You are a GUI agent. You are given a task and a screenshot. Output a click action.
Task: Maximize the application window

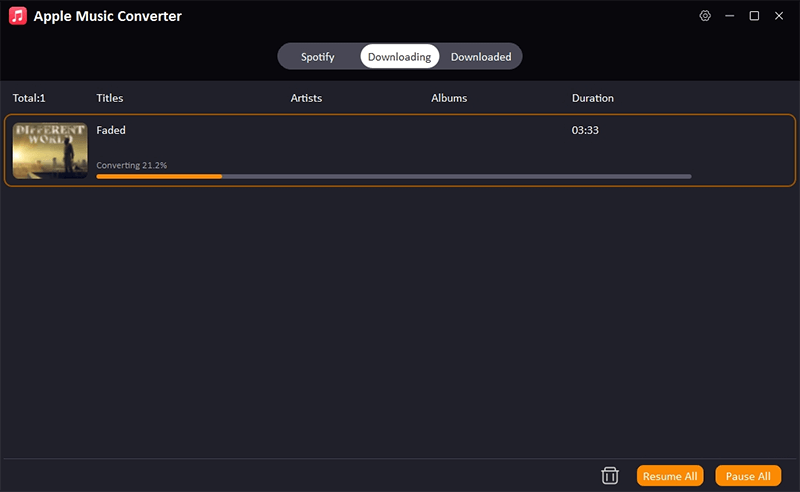coord(754,16)
